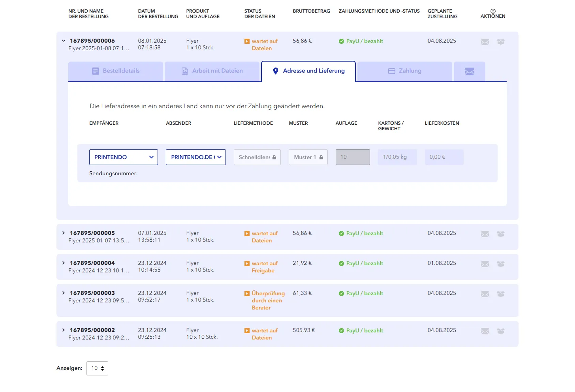Viewport: 575px width, 392px height.
Task: Expand order 167895/000003 row
Action: 64,293
